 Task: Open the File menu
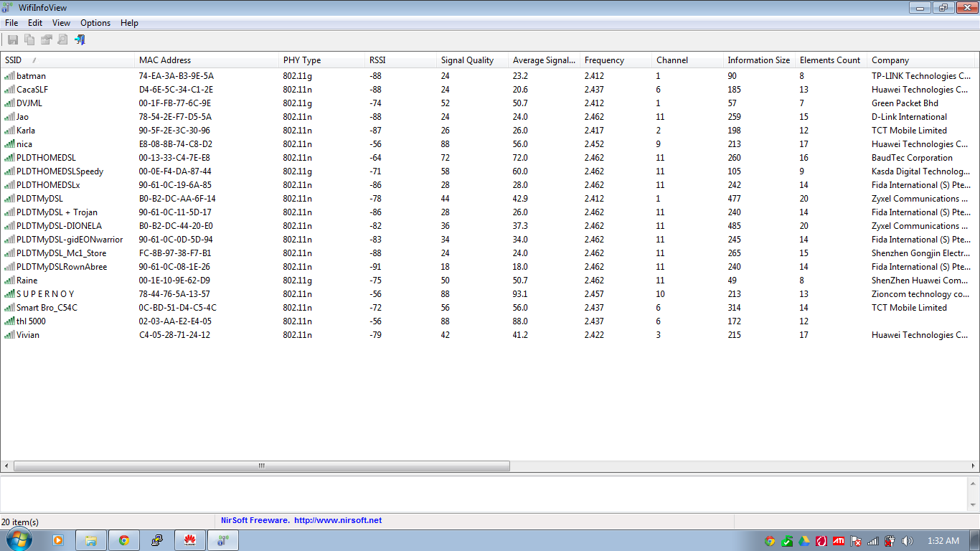[11, 23]
